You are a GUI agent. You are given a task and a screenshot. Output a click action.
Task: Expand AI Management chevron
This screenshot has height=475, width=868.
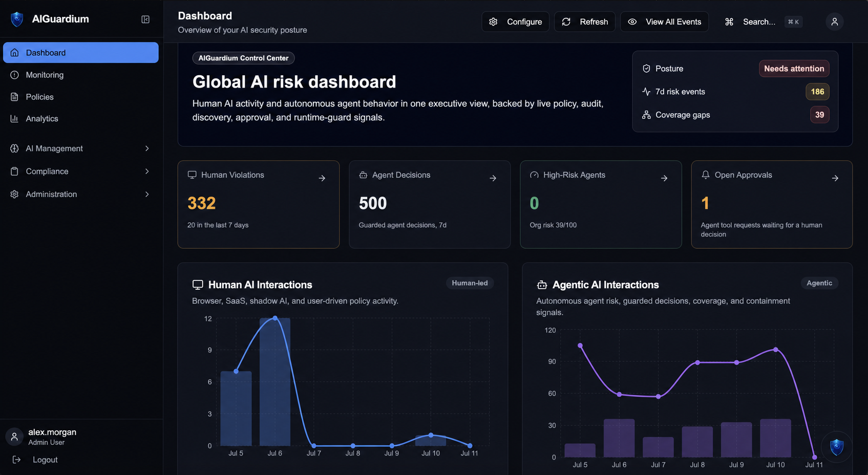click(147, 148)
